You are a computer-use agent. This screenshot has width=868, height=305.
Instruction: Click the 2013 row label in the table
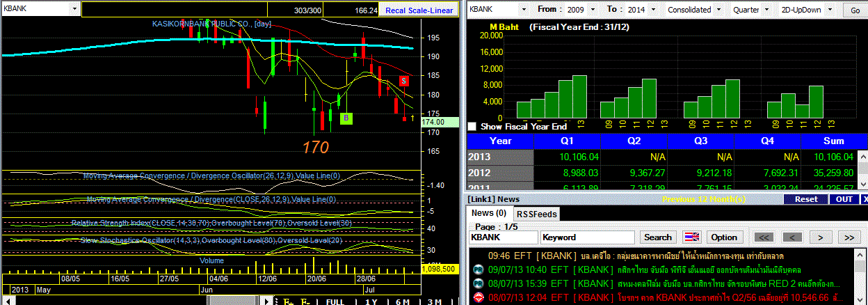click(500, 157)
